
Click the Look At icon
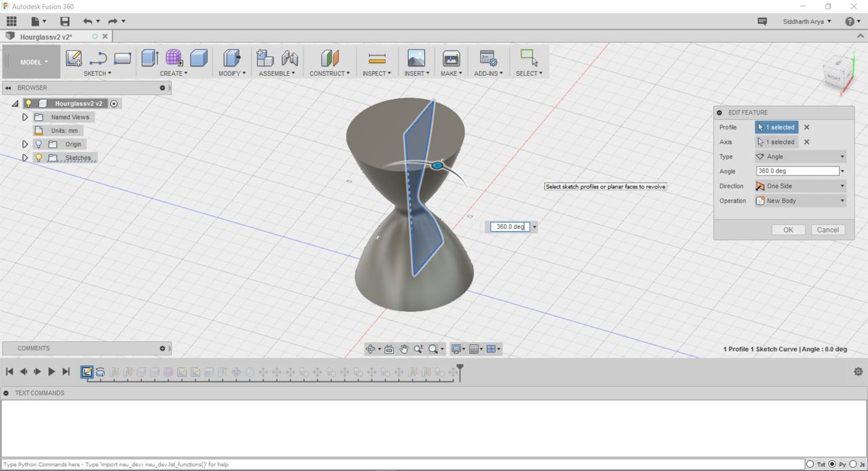(389, 349)
